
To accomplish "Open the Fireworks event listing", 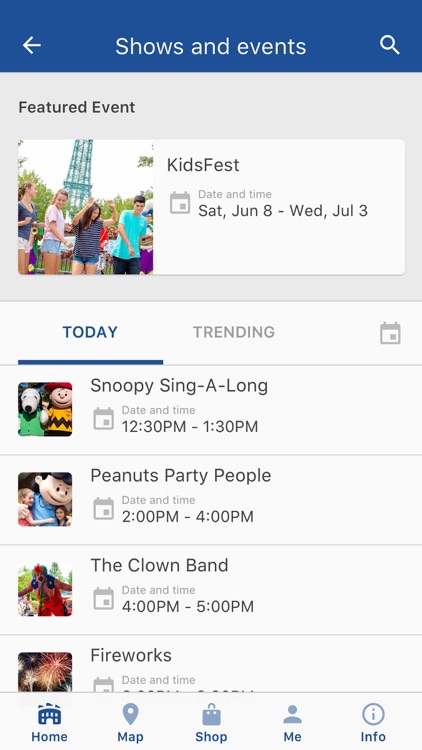I will [211, 664].
